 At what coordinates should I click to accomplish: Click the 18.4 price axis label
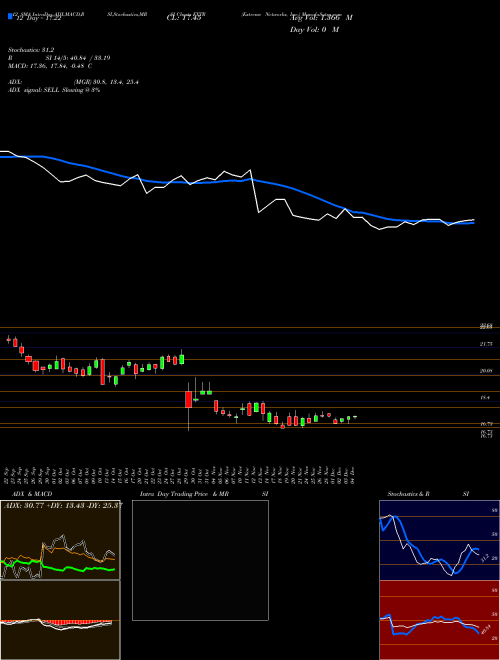tap(484, 397)
